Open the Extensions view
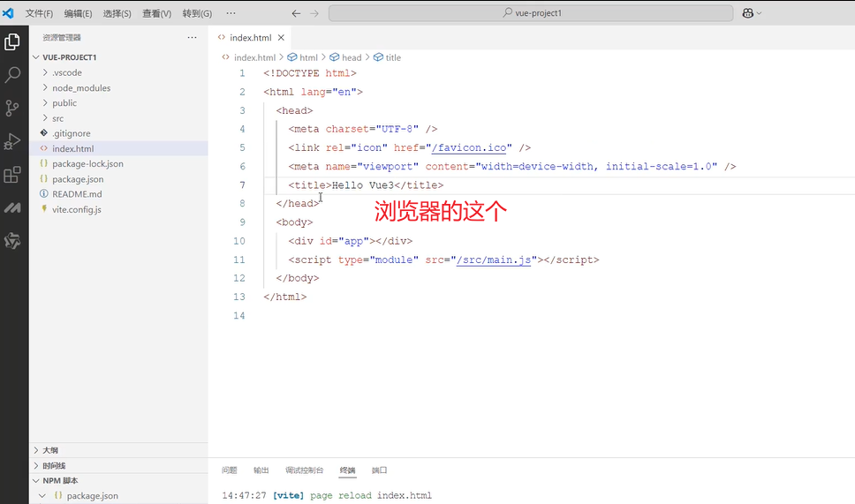 pyautogui.click(x=12, y=175)
